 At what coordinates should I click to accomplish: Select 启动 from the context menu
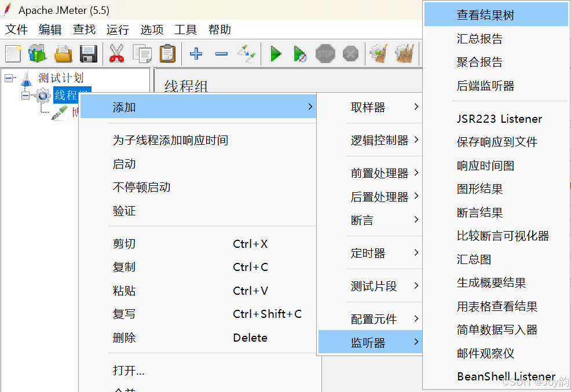[x=197, y=164]
